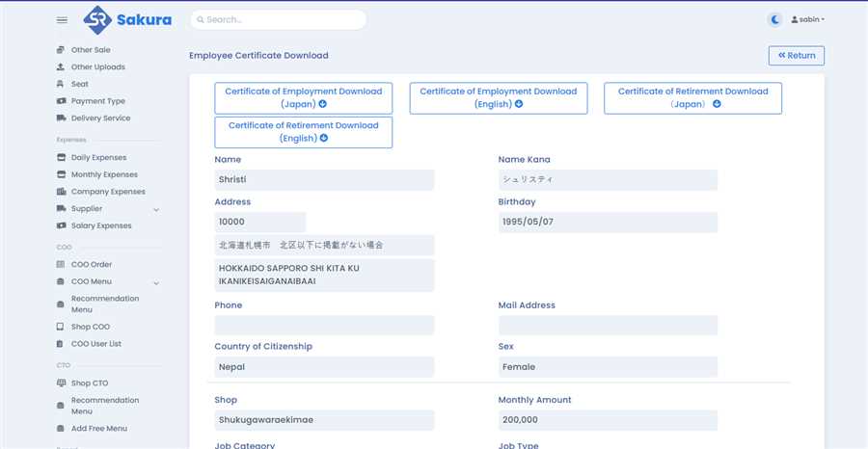Expand the COO Menu chevron

point(156,282)
